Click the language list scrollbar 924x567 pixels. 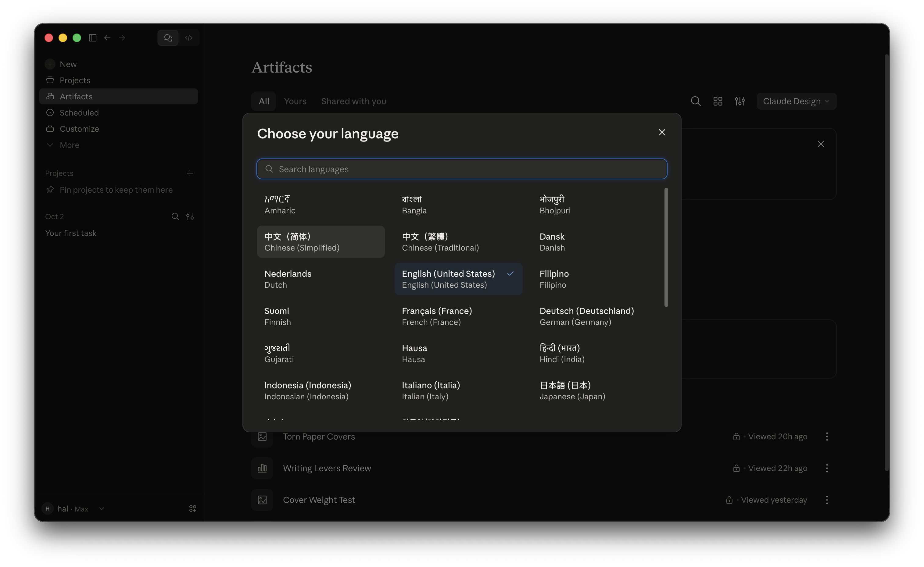[x=666, y=248]
